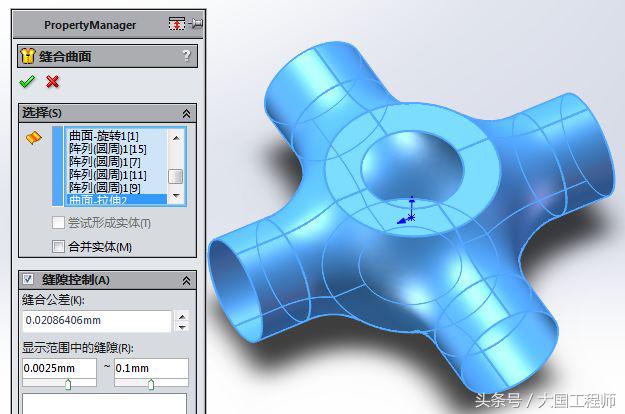Image resolution: width=625 pixels, height=414 pixels.
Task: Select 曲面-旋转1[1] in the list
Action: (x=104, y=136)
